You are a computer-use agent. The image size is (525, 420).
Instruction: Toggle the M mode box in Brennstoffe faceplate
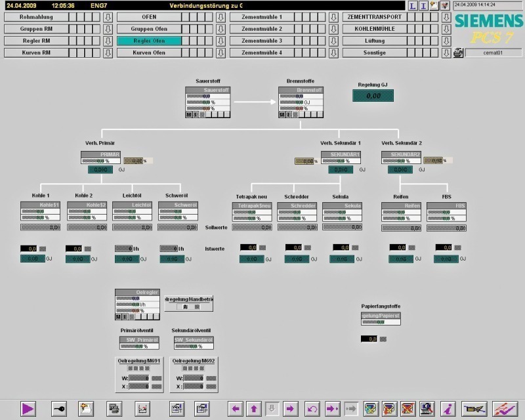coord(282,114)
